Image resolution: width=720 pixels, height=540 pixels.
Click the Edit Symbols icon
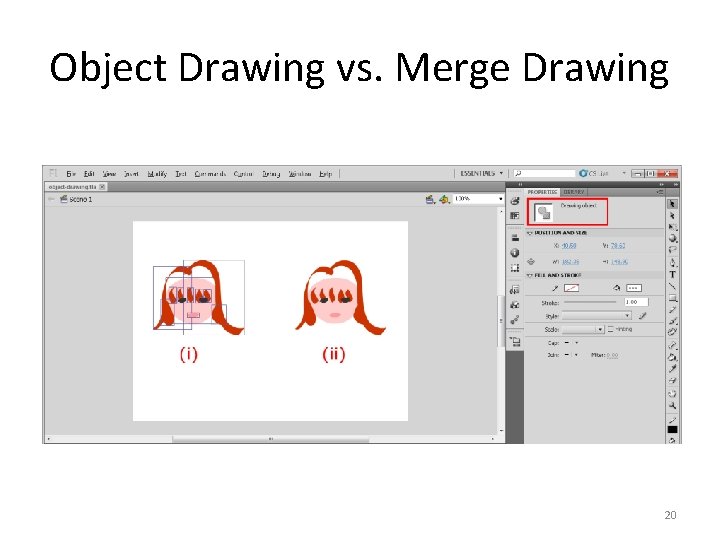pos(444,199)
